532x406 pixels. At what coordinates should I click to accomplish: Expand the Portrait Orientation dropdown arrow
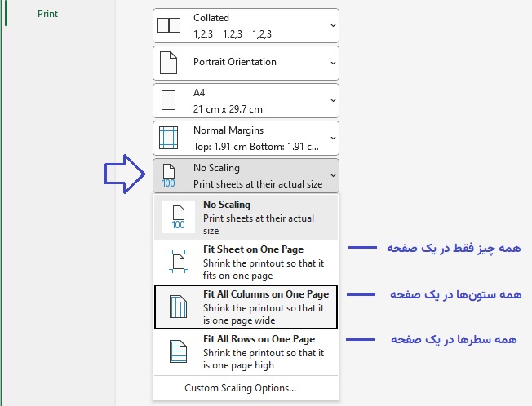pyautogui.click(x=333, y=63)
